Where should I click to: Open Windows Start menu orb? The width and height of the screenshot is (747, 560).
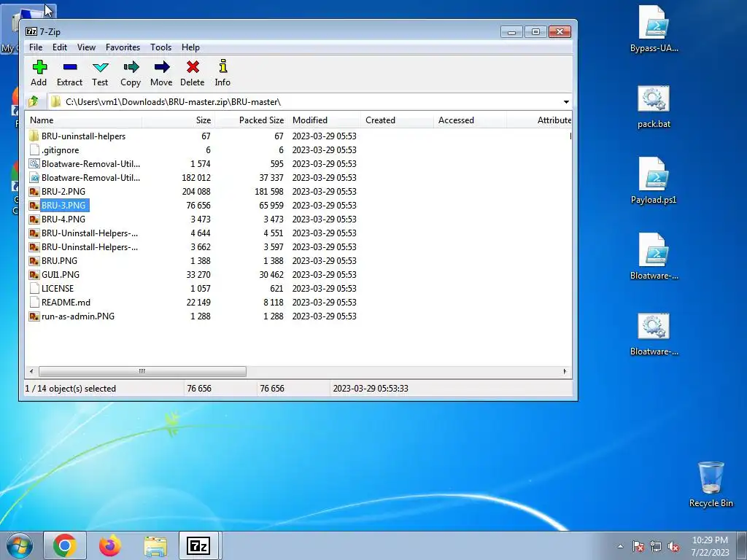pos(19,545)
